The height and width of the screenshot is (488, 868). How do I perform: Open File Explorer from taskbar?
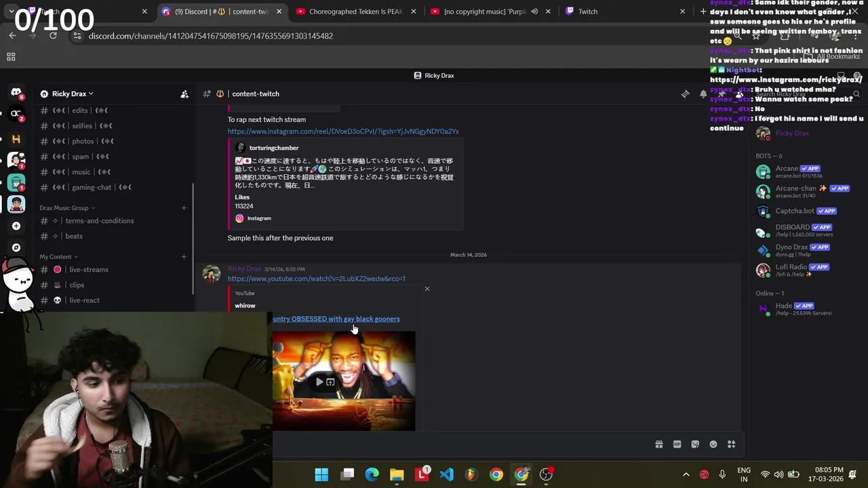[397, 474]
